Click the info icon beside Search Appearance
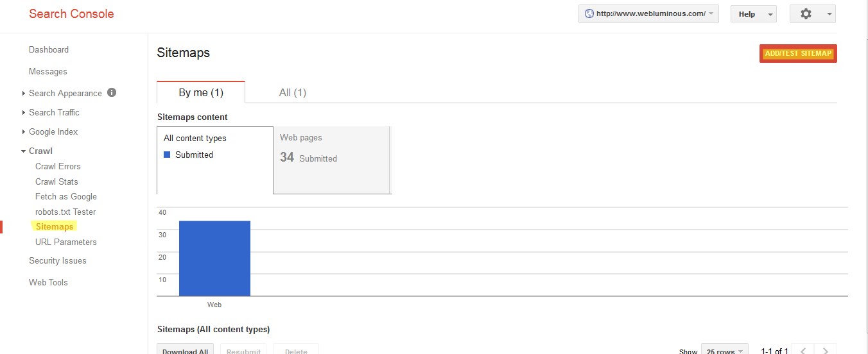868x354 pixels. [112, 92]
